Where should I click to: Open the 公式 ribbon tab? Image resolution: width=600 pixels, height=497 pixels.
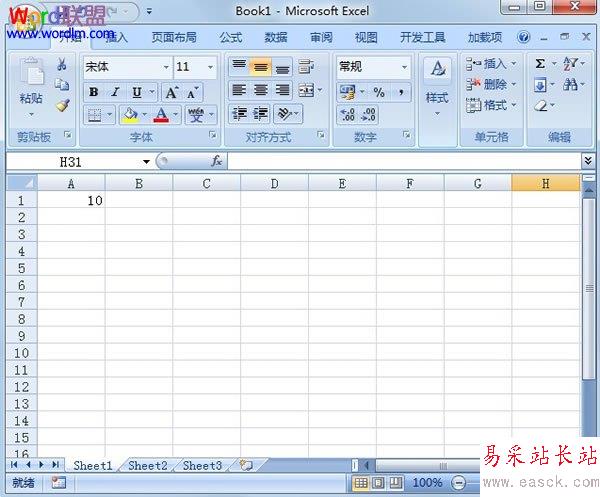[231, 37]
